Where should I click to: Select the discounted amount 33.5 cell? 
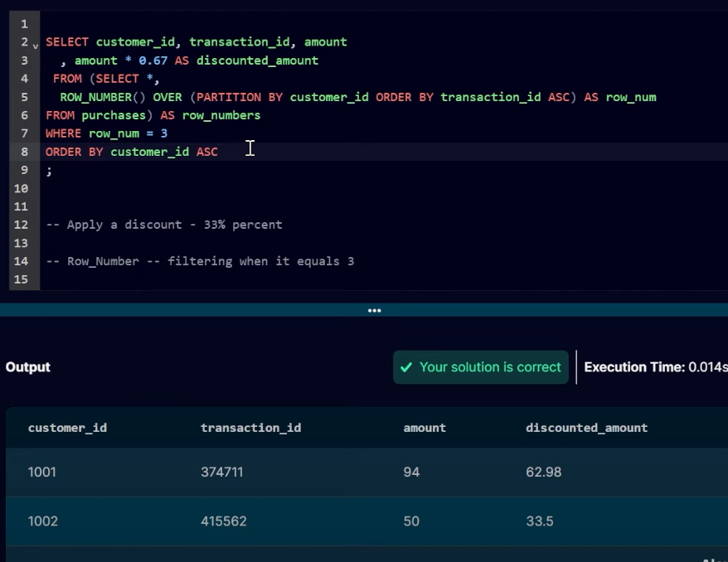540,521
